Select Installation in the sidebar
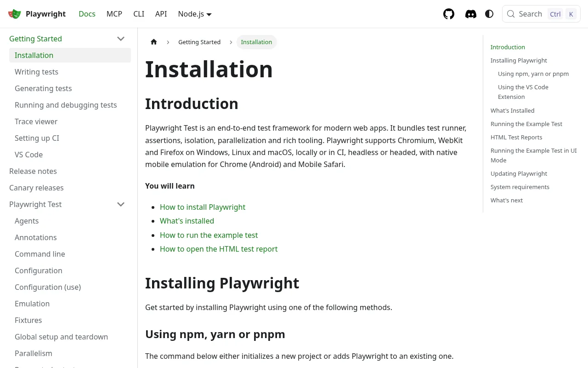The width and height of the screenshot is (588, 368). (70, 55)
